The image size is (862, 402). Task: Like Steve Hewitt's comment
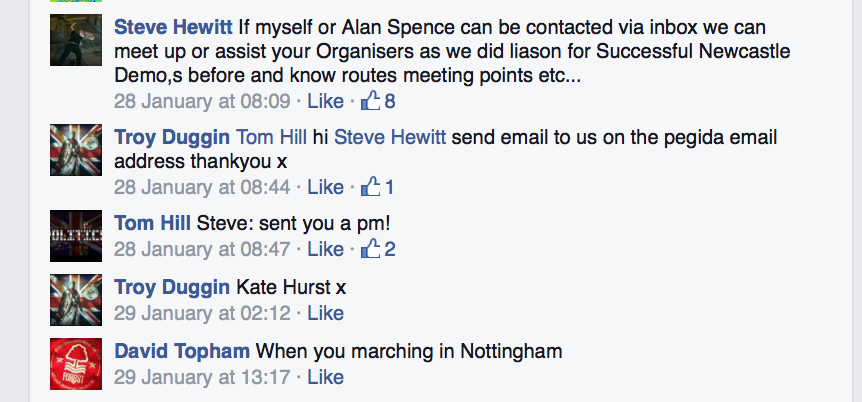(325, 101)
